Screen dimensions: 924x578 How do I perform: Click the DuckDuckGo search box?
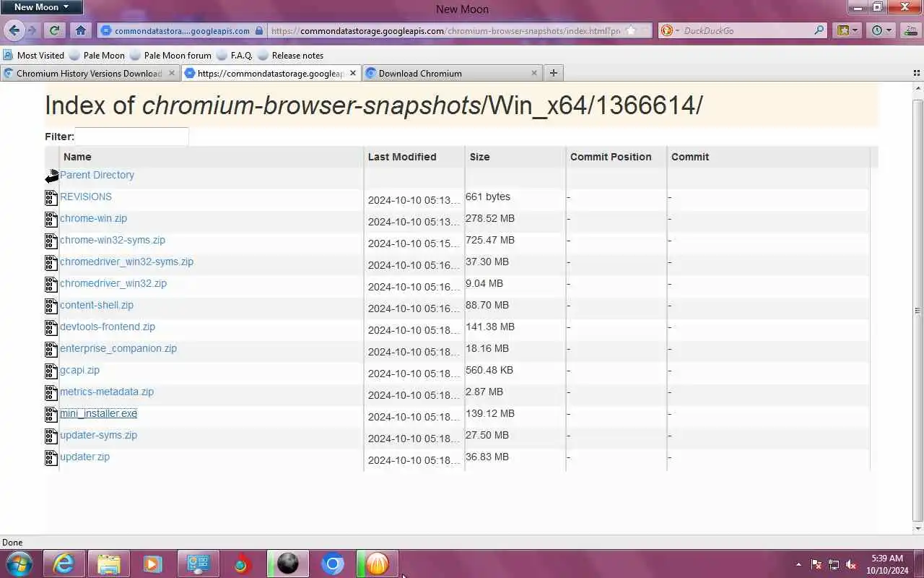click(x=744, y=30)
